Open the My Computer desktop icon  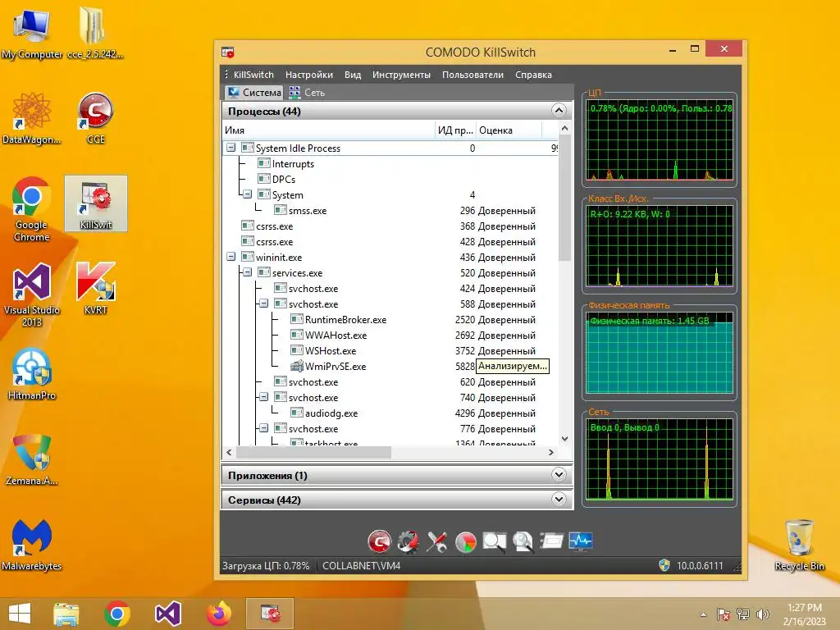(x=32, y=33)
